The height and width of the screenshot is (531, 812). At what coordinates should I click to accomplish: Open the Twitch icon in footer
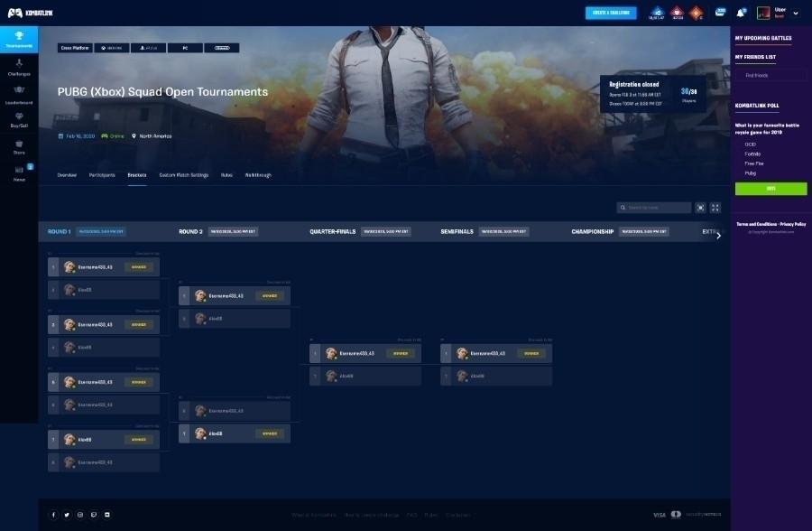[x=94, y=515]
